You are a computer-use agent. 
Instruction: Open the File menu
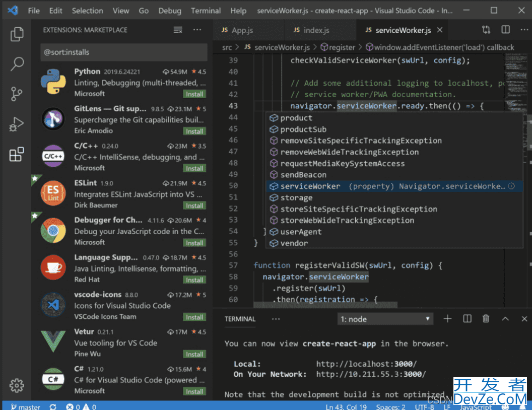(34, 11)
